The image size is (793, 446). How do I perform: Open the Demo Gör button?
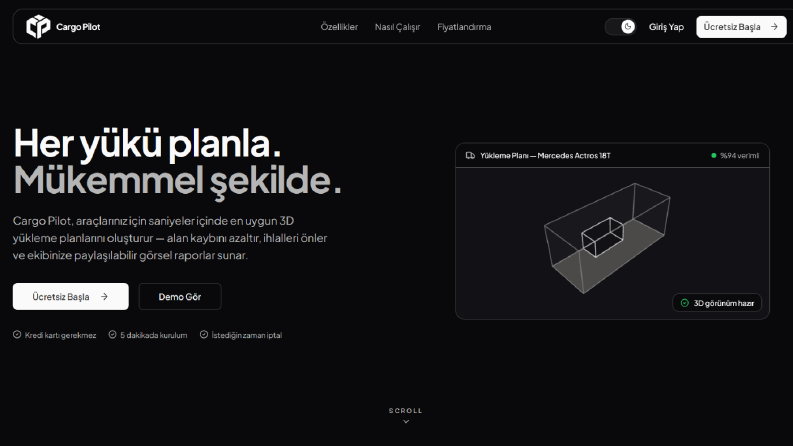180,296
